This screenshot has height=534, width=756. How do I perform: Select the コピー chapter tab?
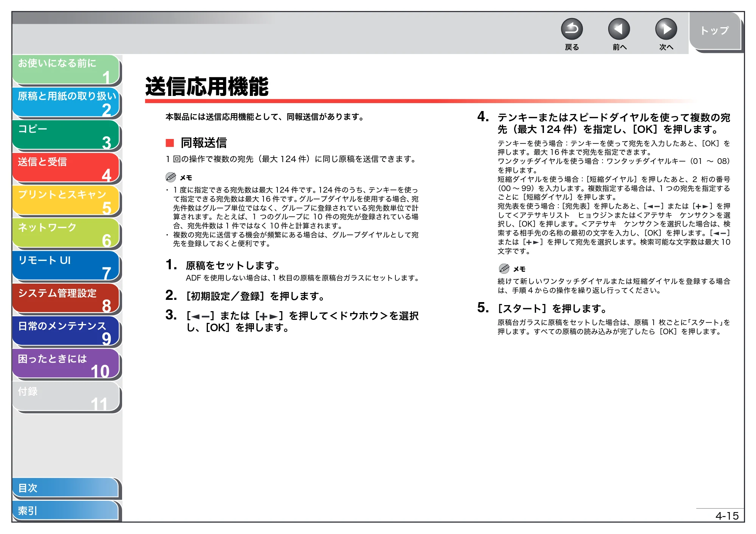(x=66, y=135)
